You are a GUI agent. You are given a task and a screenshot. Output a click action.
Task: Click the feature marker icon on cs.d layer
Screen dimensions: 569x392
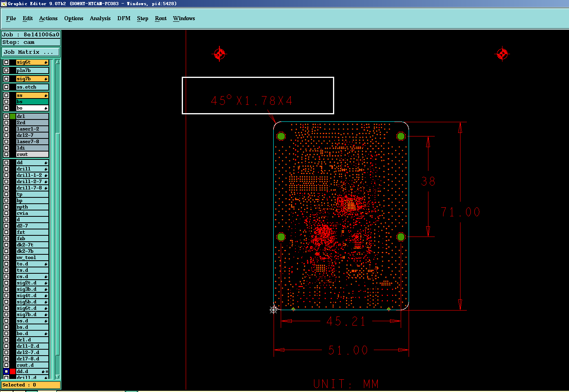click(46, 277)
